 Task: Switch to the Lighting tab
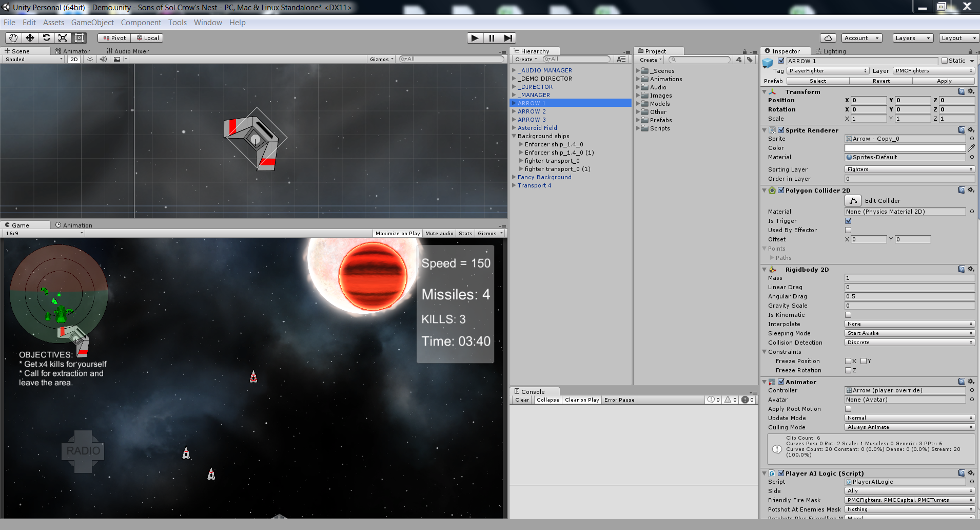tap(831, 51)
